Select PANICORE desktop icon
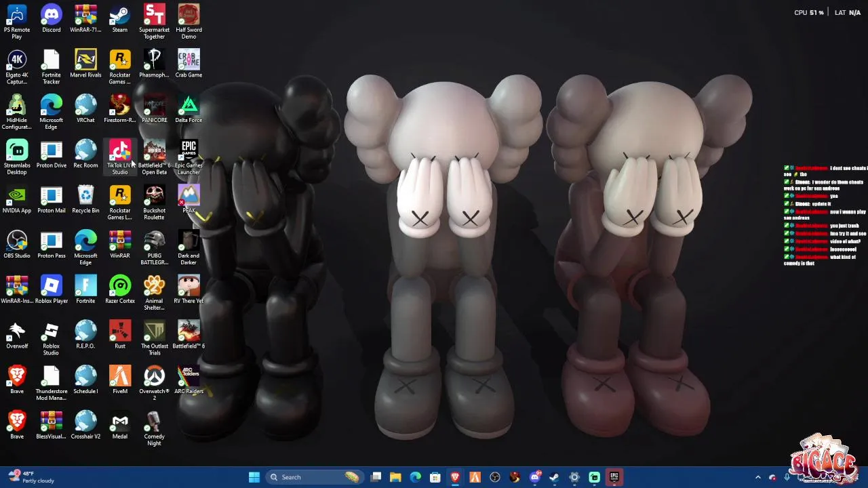The image size is (868, 488). pos(154,108)
